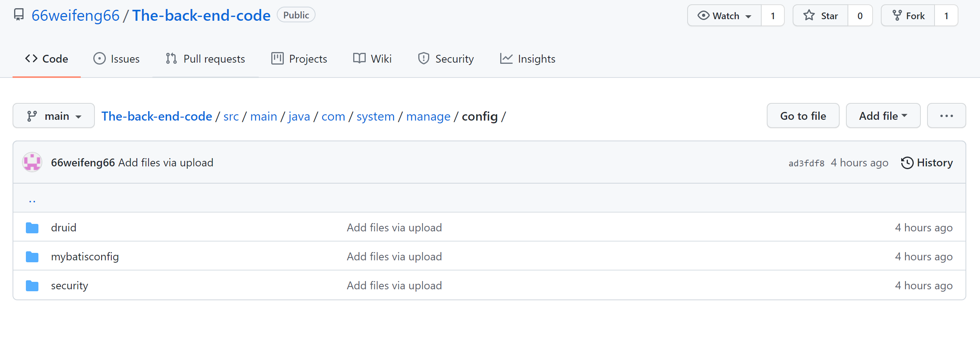Click the Issues circle icon

click(x=100, y=59)
